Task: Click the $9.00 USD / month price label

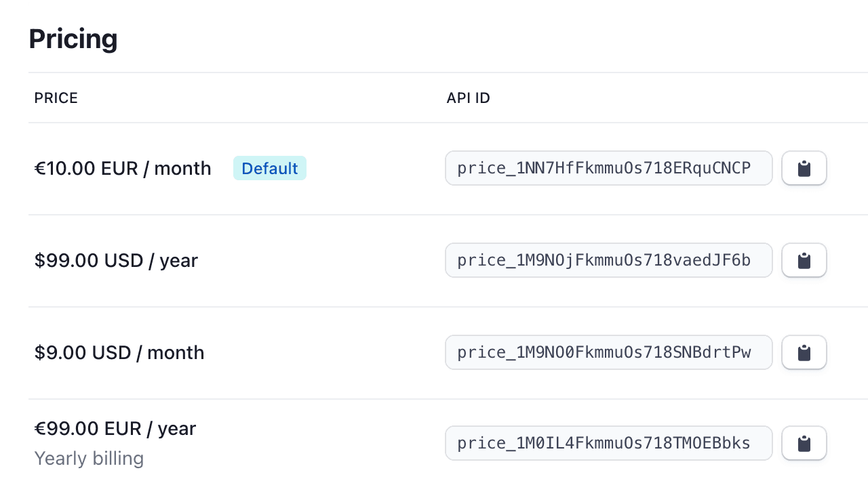Action: 119,352
